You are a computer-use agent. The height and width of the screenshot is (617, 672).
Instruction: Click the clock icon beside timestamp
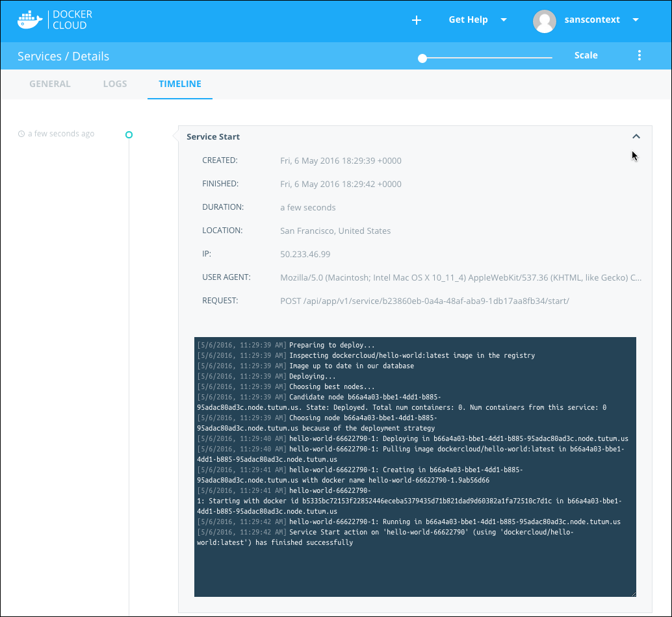21,134
